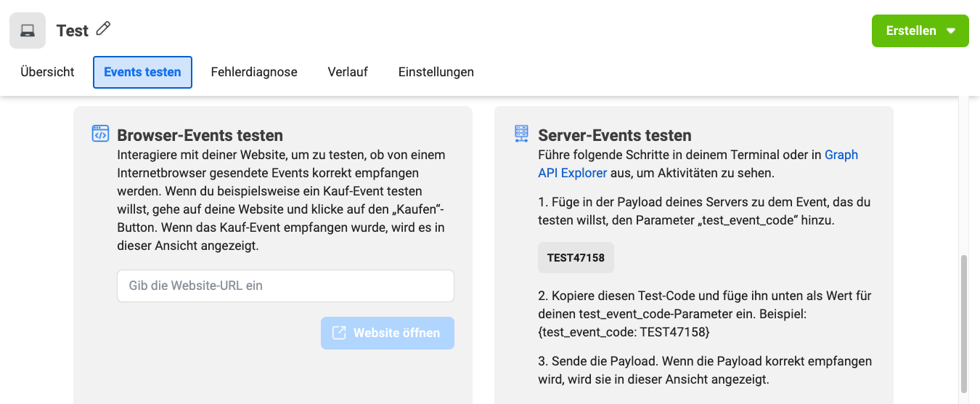Open the Verlauf tab
Viewport: 980px width, 404px height.
point(348,72)
